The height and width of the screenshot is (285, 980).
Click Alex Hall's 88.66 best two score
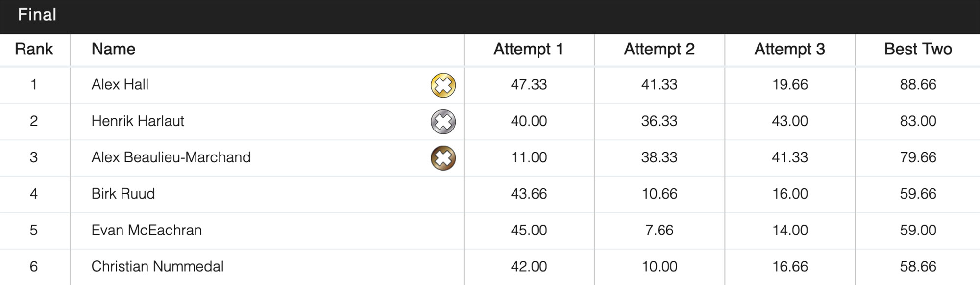click(x=918, y=84)
